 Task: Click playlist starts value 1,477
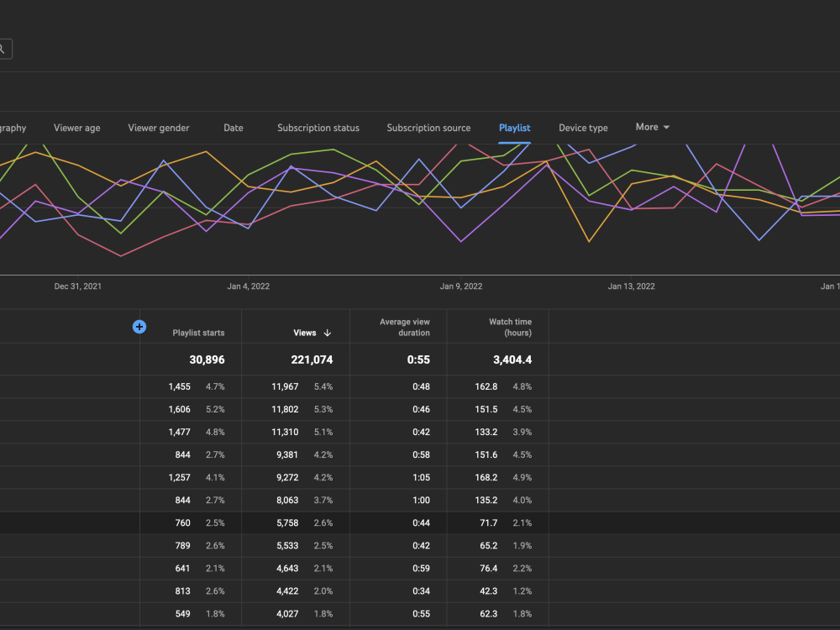pyautogui.click(x=180, y=432)
